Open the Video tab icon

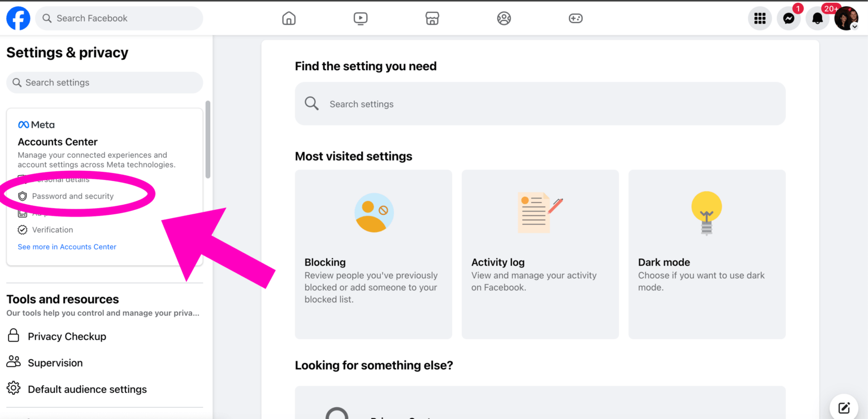361,18
